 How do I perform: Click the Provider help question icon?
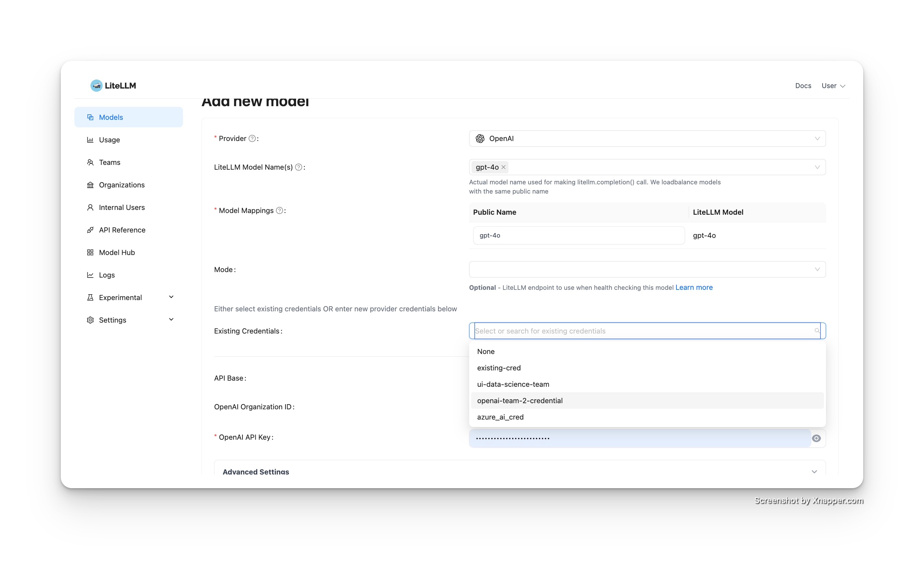252,139
